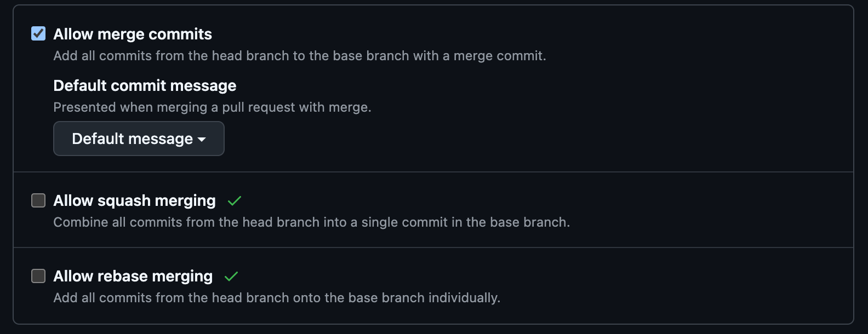This screenshot has height=334, width=868.
Task: Click 'Presented when merging a pull request' text
Action: (x=212, y=107)
